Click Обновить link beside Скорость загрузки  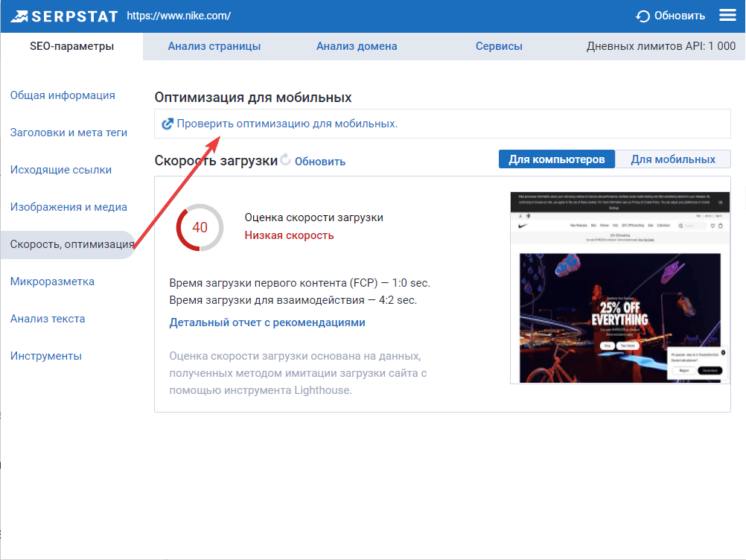pyautogui.click(x=319, y=162)
